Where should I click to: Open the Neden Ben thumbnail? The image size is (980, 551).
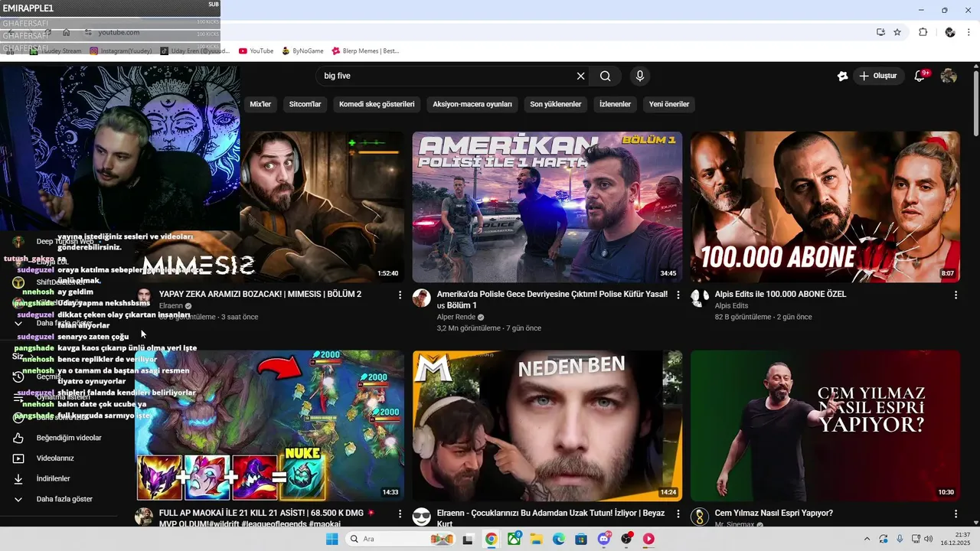547,425
